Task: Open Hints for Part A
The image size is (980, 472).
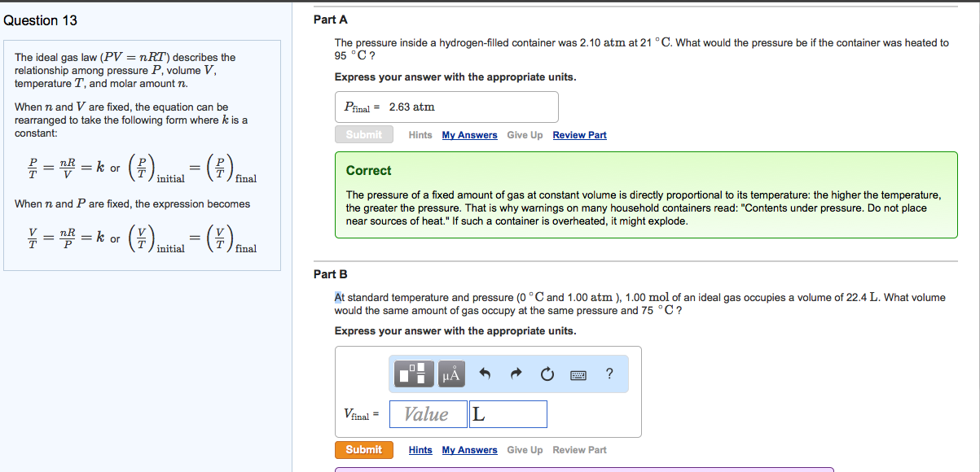Action: click(420, 134)
